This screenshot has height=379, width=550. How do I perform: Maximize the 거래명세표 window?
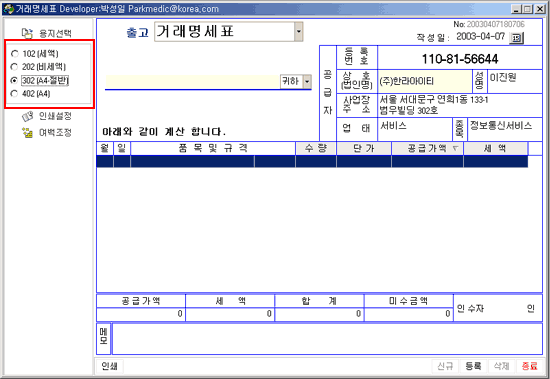click(527, 9)
